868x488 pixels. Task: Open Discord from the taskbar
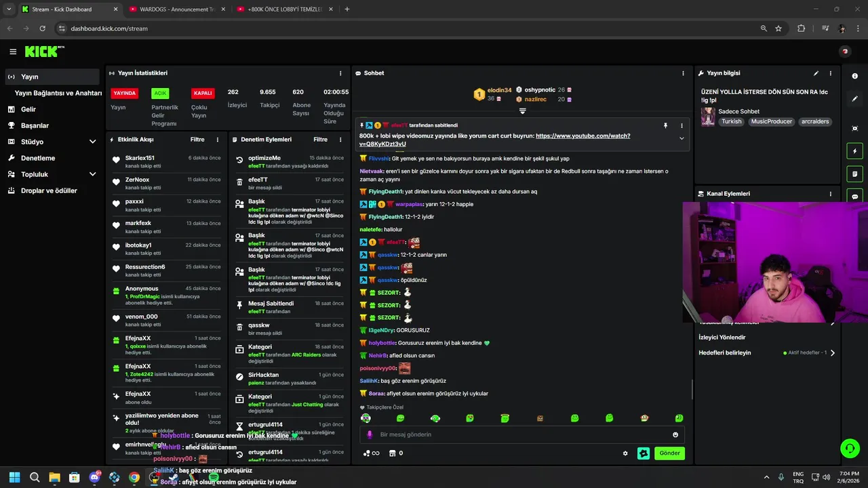coord(94,477)
